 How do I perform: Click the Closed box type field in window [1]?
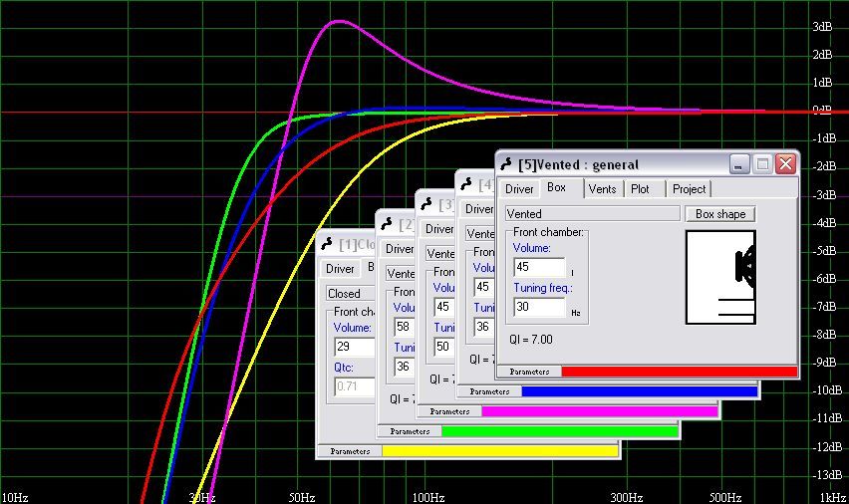(x=350, y=294)
